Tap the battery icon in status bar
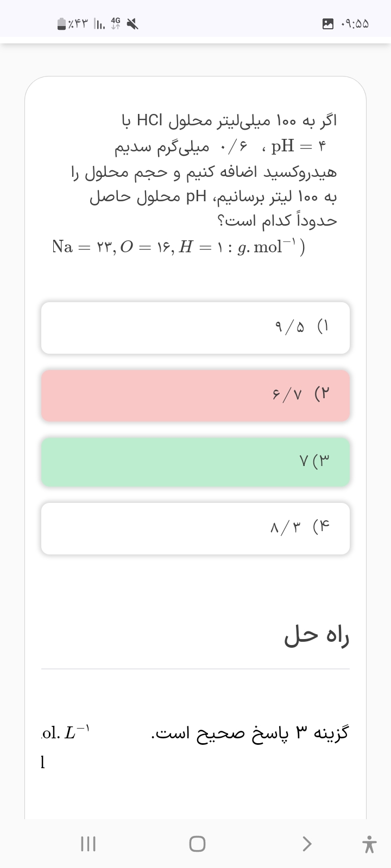 (62, 24)
